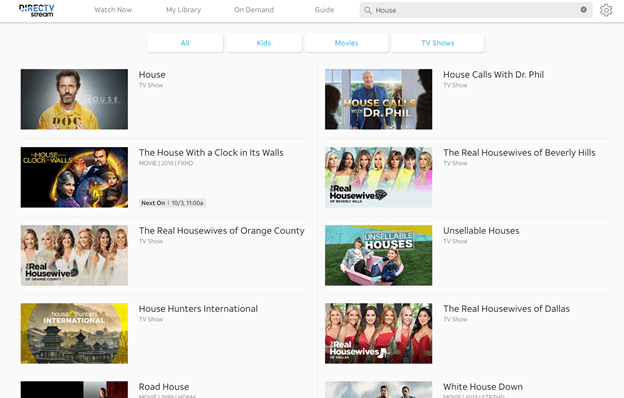
Task: Open the House TV show thumbnail
Action: coord(74,99)
